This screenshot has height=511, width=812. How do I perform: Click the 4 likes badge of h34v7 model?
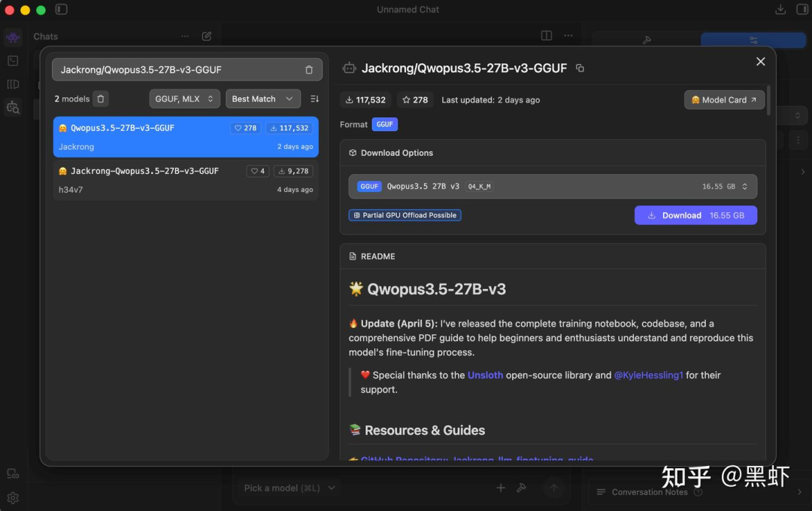[257, 171]
